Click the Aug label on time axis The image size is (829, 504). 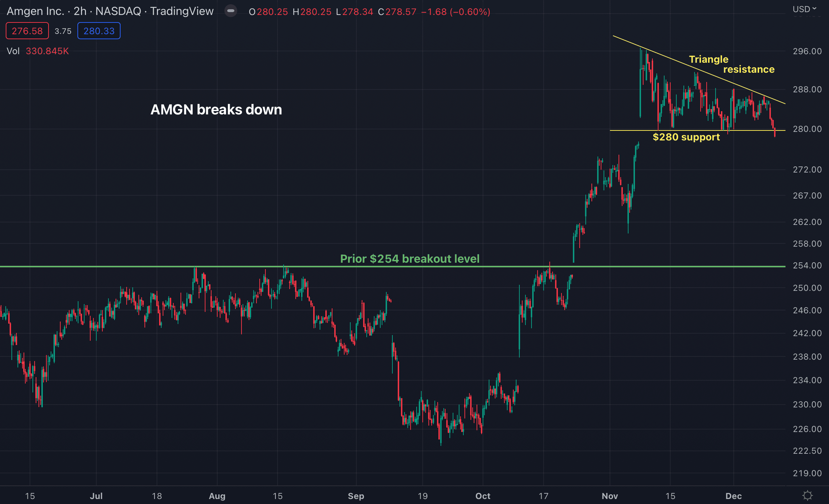[x=217, y=496]
